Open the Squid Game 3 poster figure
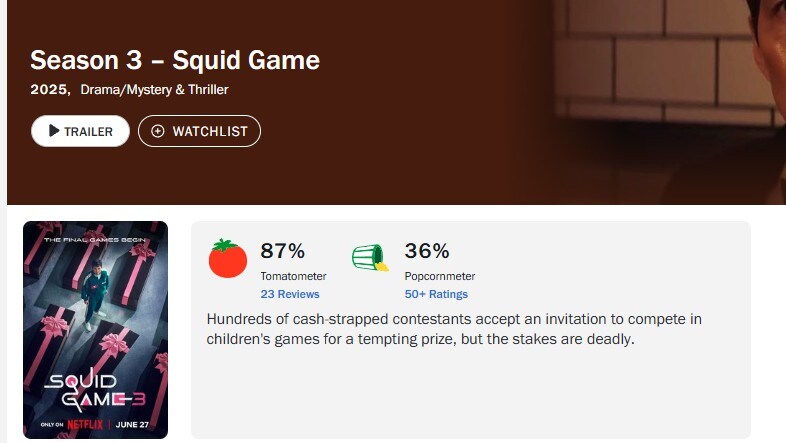The width and height of the screenshot is (786, 443). pyautogui.click(x=96, y=330)
